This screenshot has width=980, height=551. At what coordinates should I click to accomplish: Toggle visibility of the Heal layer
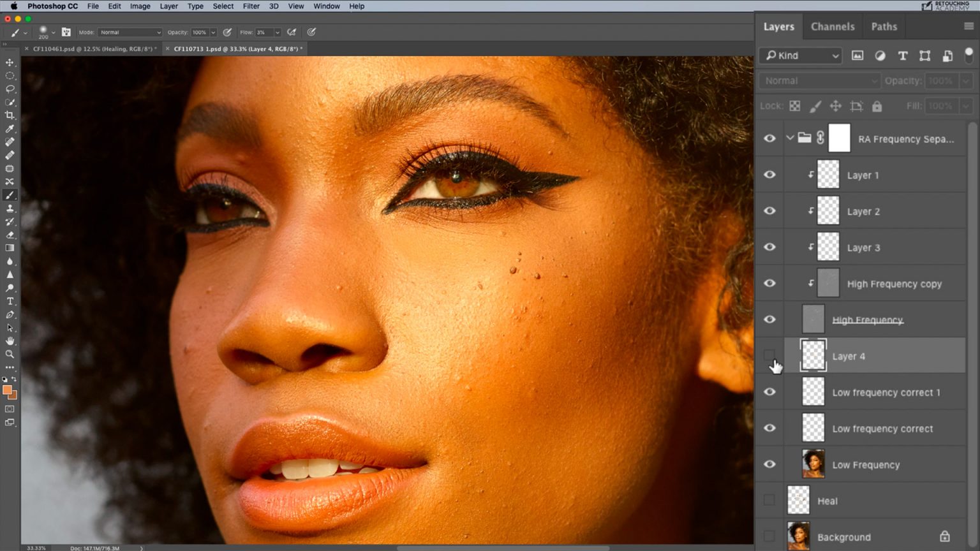769,501
